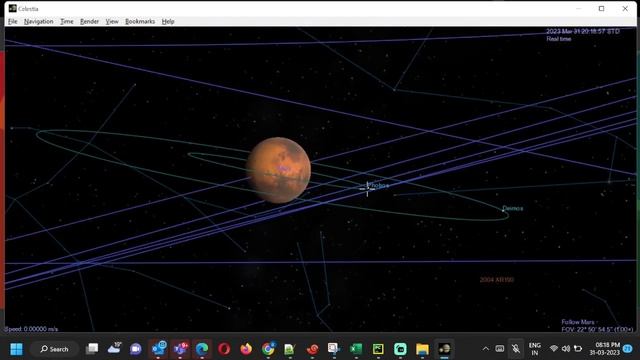Open the File menu
Image resolution: width=640 pixels, height=360 pixels.
[13, 22]
